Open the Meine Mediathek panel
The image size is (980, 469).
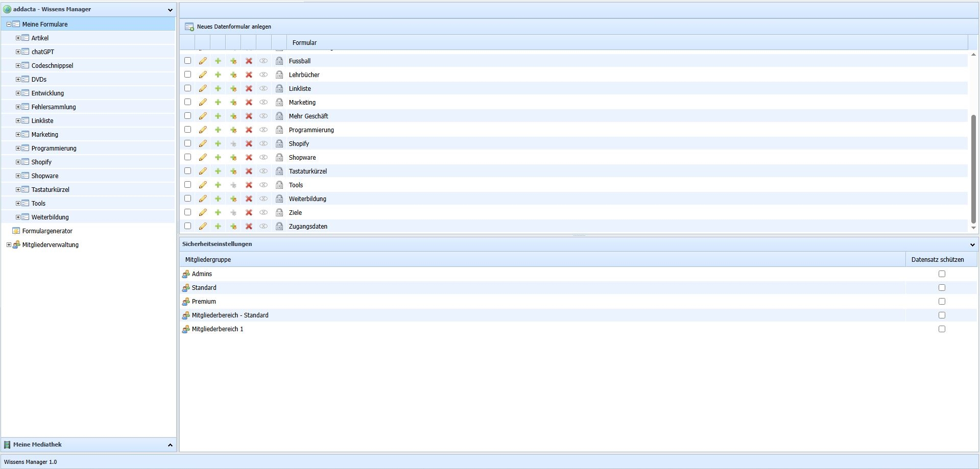[170, 445]
